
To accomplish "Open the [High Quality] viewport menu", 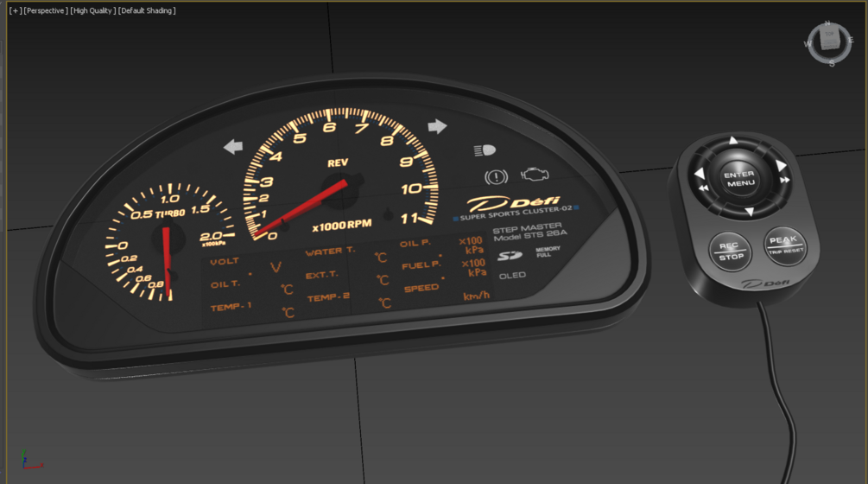I will pos(93,10).
